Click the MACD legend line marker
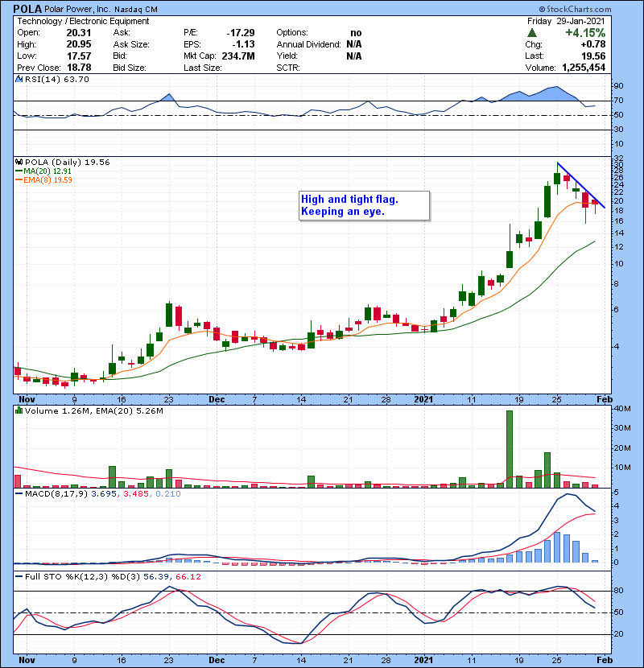The image size is (644, 668). 19,494
